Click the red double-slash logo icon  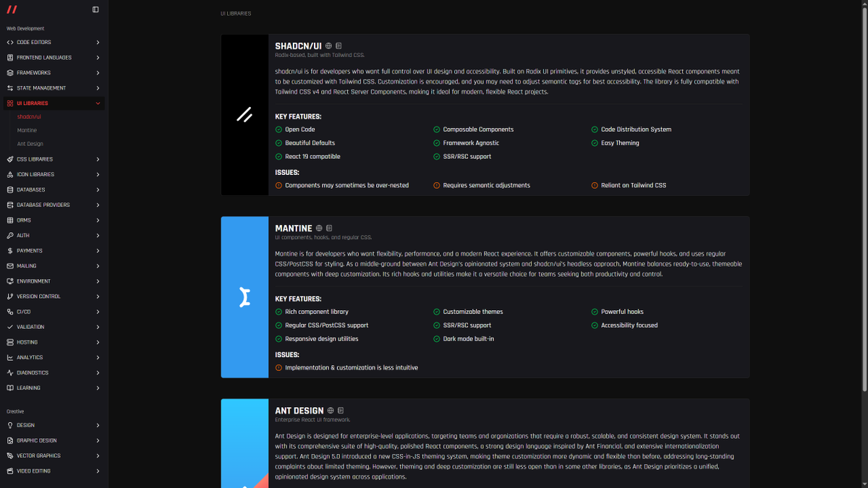[12, 9]
